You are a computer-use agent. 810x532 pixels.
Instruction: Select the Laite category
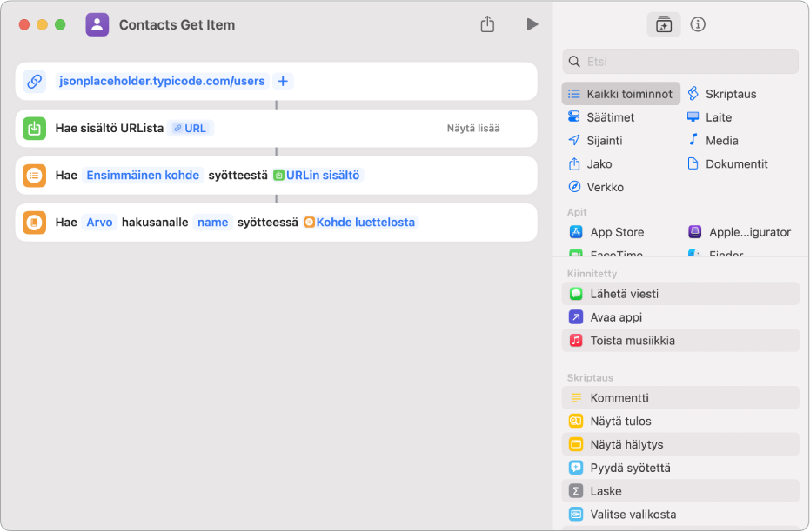[x=709, y=117]
